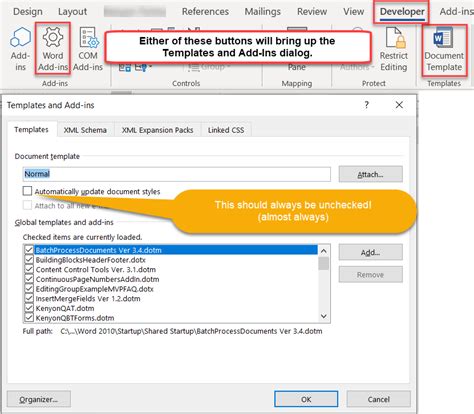This screenshot has width=474, height=414.
Task: Switch to the XML Expansion Packs tab
Action: point(157,130)
